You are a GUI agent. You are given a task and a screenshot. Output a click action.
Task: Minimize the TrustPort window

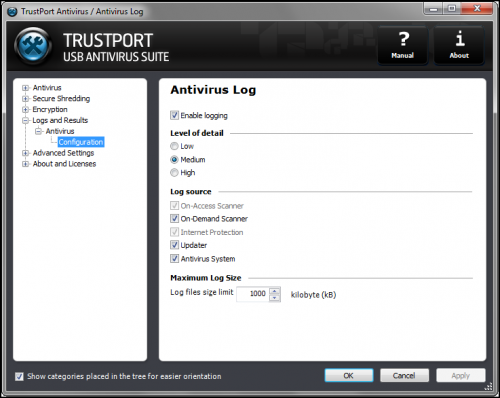pyautogui.click(x=433, y=9)
